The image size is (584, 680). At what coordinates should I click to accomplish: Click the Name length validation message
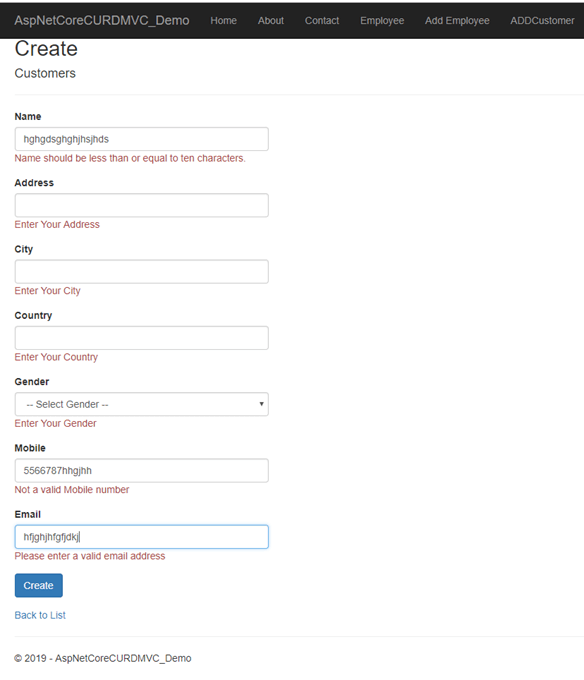point(130,158)
